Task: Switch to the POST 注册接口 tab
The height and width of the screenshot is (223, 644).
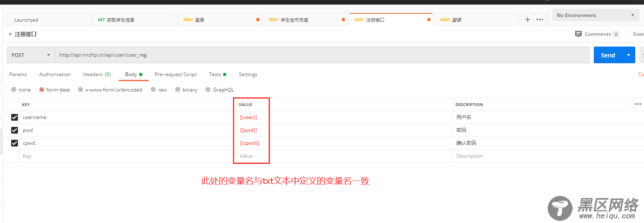Action: [391, 20]
